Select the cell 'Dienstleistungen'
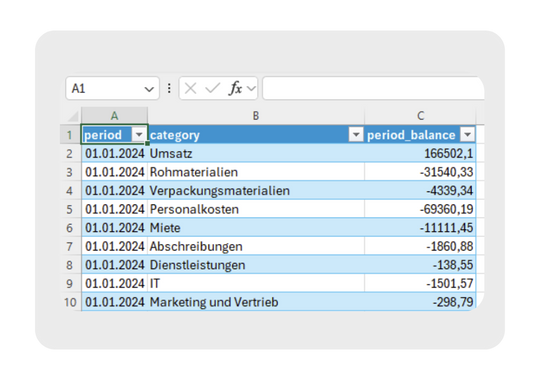The height and width of the screenshot is (380, 540). click(256, 265)
